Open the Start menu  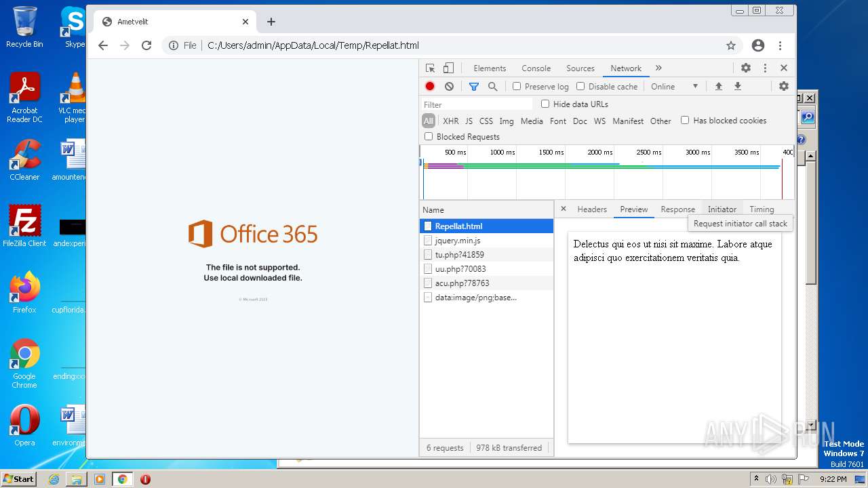(x=19, y=479)
